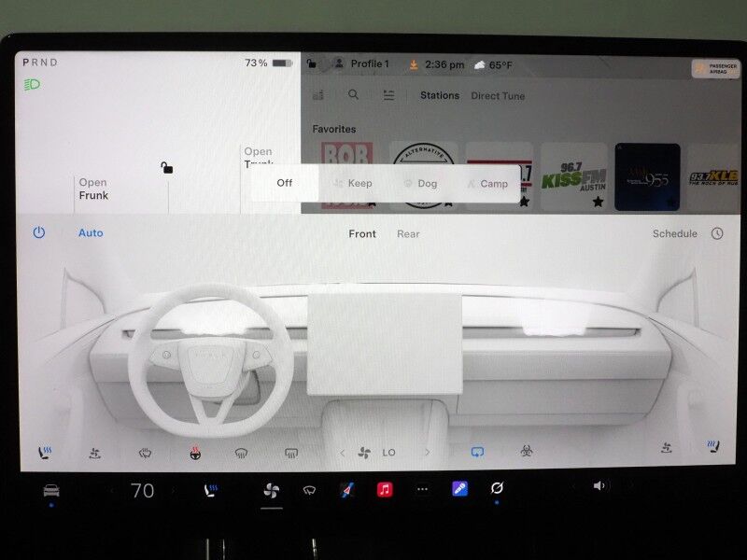The image size is (747, 560).
Task: Activate the rear window defroster icon
Action: [x=292, y=452]
